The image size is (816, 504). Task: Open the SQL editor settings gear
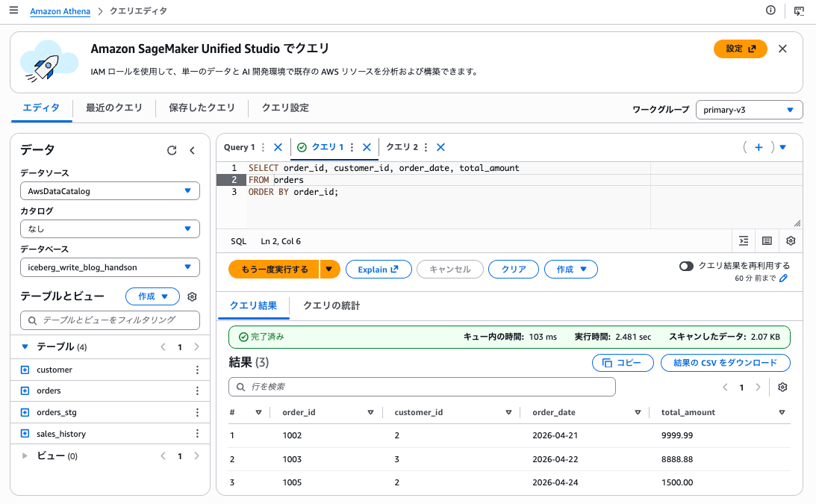791,240
